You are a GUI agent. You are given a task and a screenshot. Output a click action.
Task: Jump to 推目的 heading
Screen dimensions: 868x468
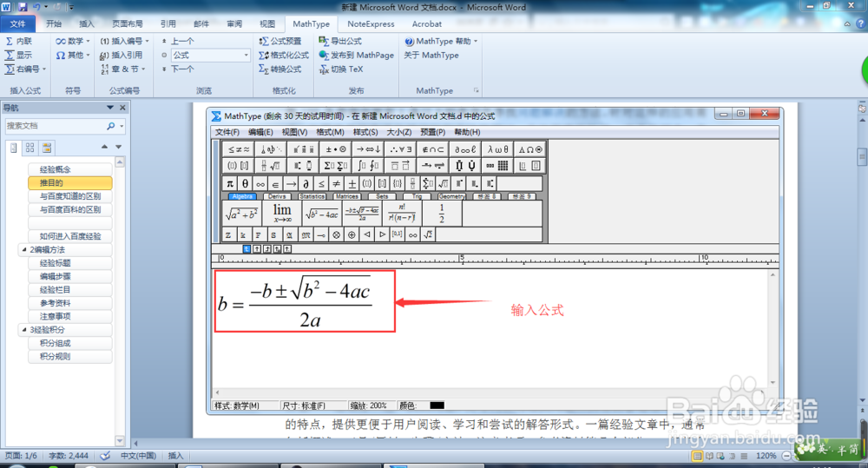pyautogui.click(x=70, y=182)
